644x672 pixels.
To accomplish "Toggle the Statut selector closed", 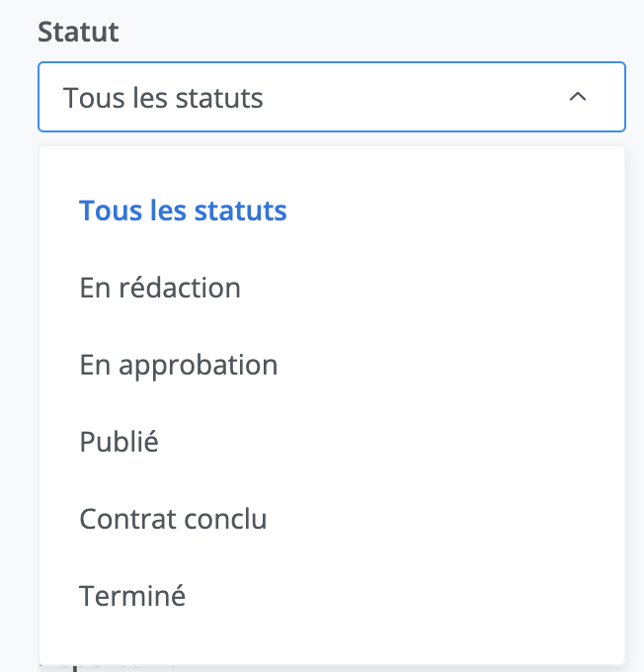I will [579, 97].
